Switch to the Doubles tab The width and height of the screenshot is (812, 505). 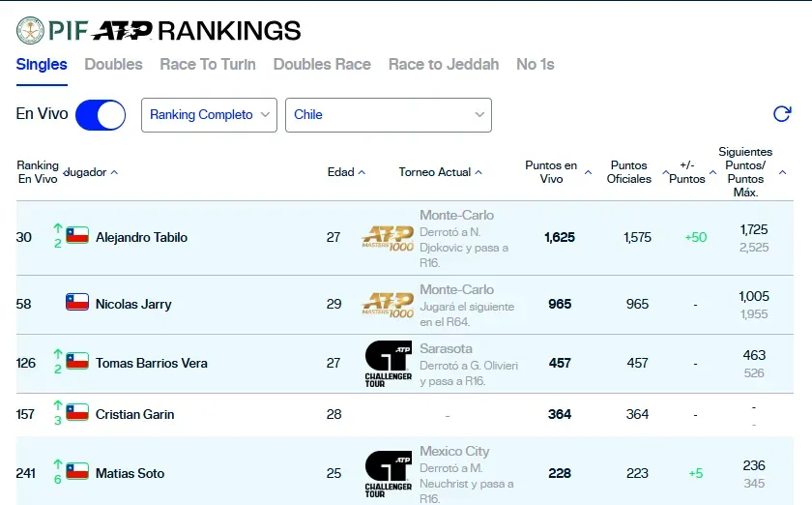click(113, 64)
